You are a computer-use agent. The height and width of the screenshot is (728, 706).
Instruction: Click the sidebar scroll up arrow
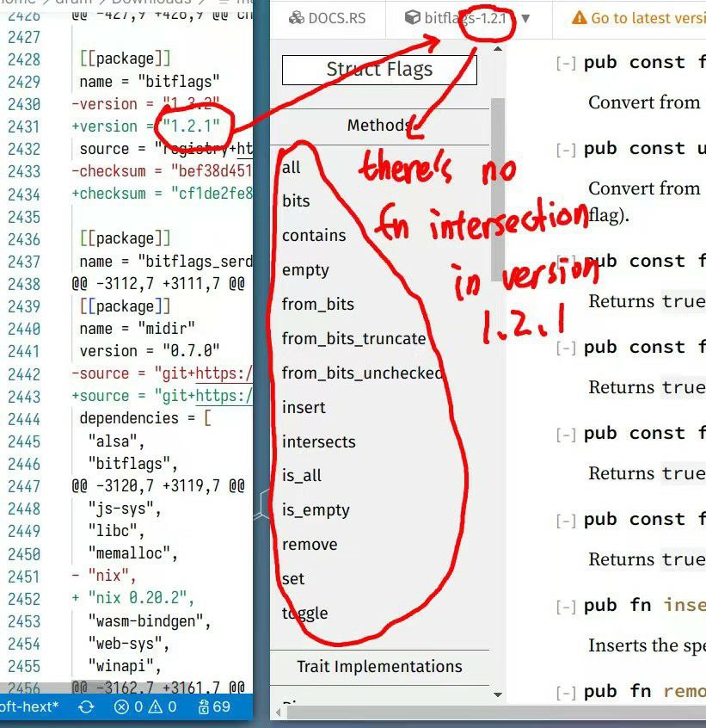click(x=498, y=49)
